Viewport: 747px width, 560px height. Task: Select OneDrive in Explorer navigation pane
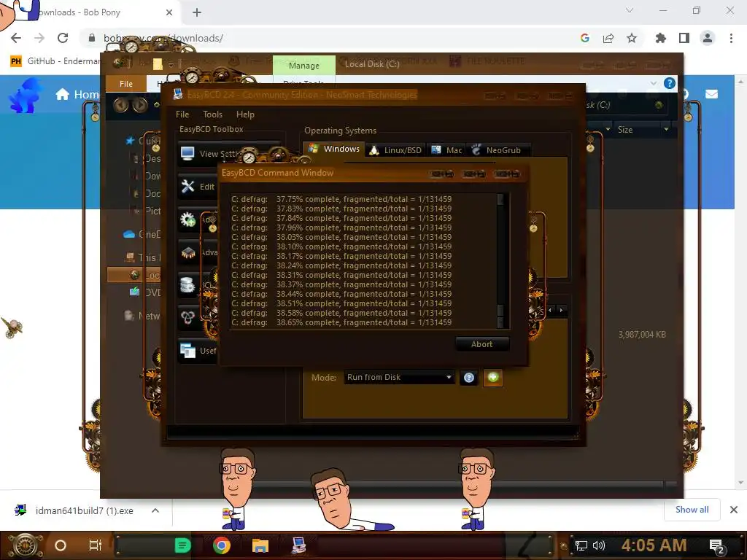(x=142, y=234)
